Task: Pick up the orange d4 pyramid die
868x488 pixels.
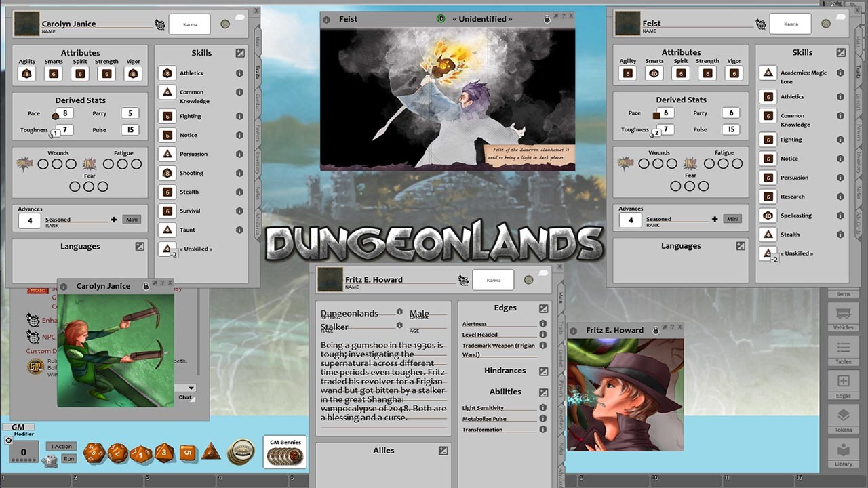Action: point(211,451)
